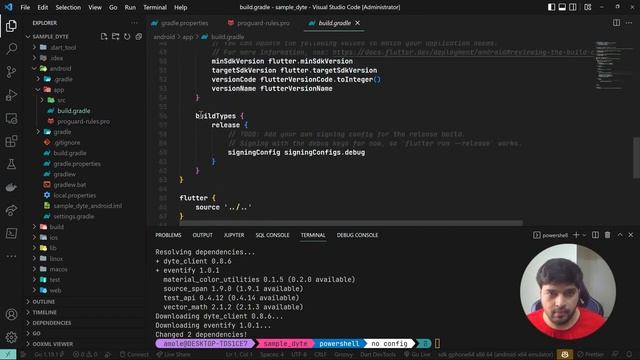
Task: Open the Docker whale view
Action: tap(11, 187)
